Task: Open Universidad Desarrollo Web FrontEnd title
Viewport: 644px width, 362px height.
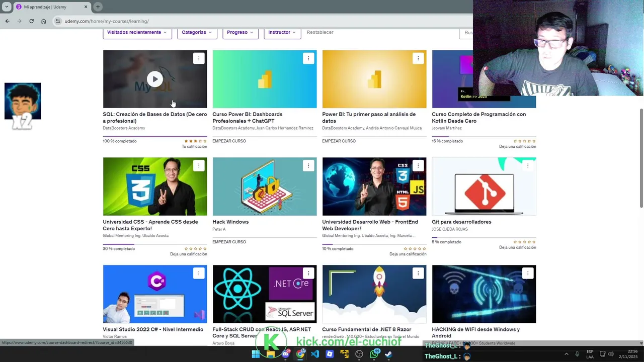Action: tap(370, 225)
